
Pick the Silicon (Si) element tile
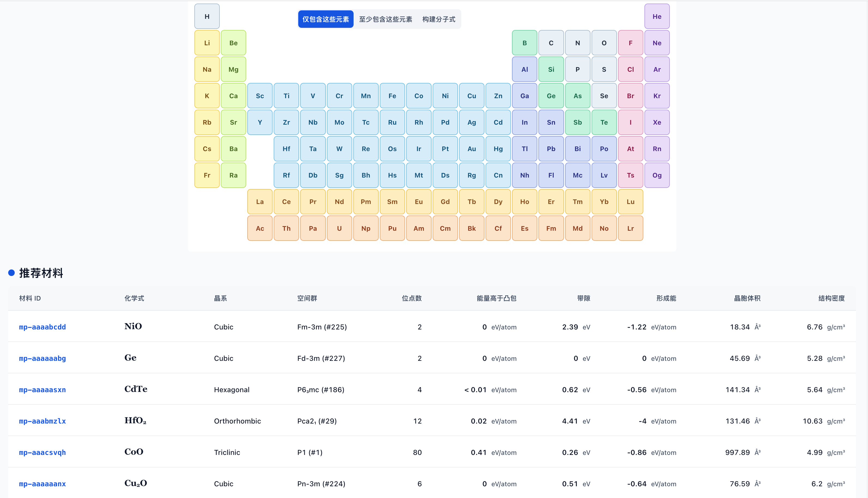tap(551, 70)
